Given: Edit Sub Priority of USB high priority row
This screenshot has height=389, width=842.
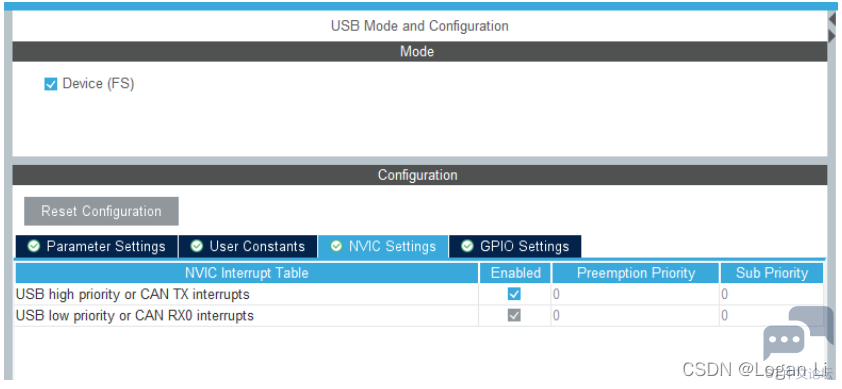Looking at the screenshot, I should point(772,294).
